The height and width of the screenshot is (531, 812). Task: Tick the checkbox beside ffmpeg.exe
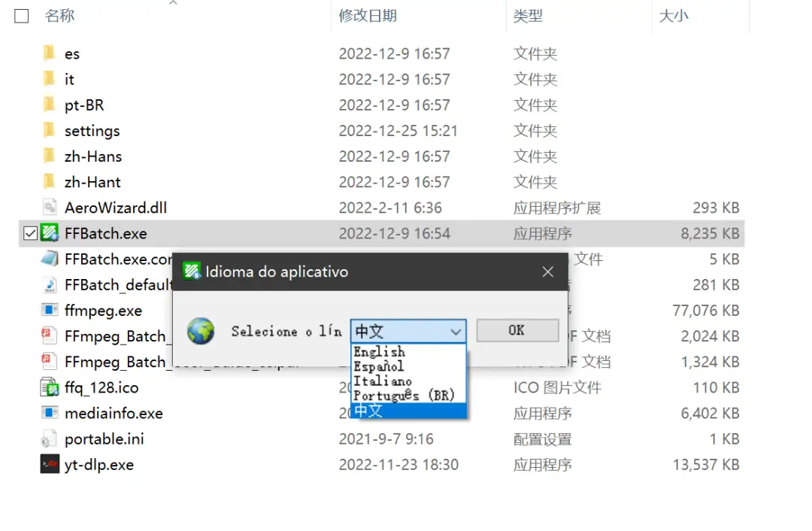click(29, 310)
